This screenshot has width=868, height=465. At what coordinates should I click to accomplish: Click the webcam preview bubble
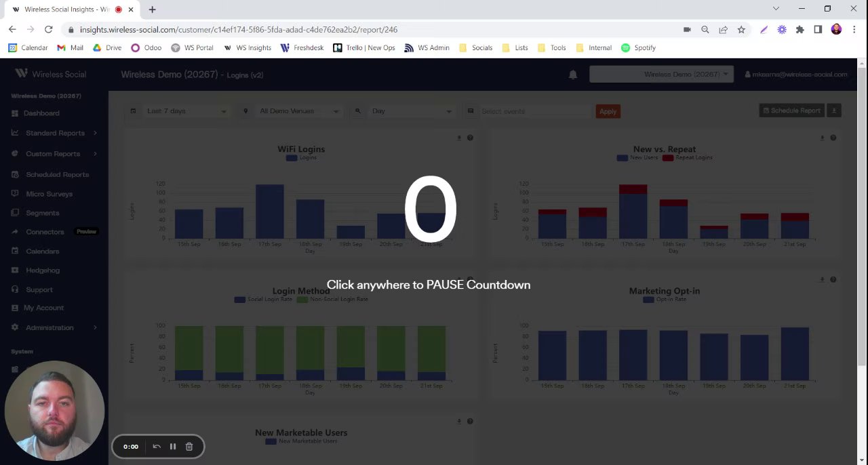coord(54,411)
